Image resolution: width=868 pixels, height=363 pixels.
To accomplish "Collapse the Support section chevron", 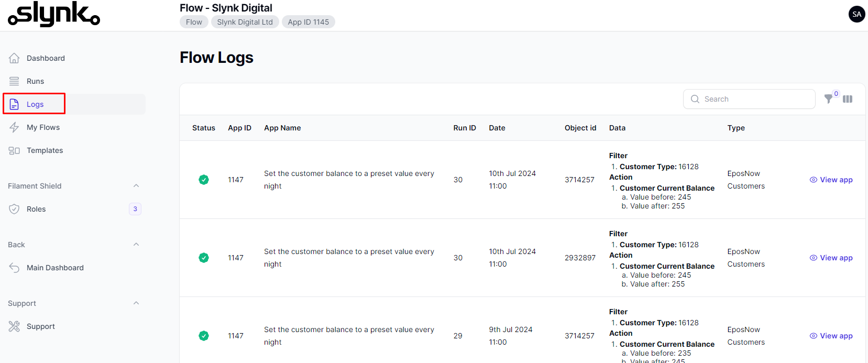I will (x=136, y=303).
